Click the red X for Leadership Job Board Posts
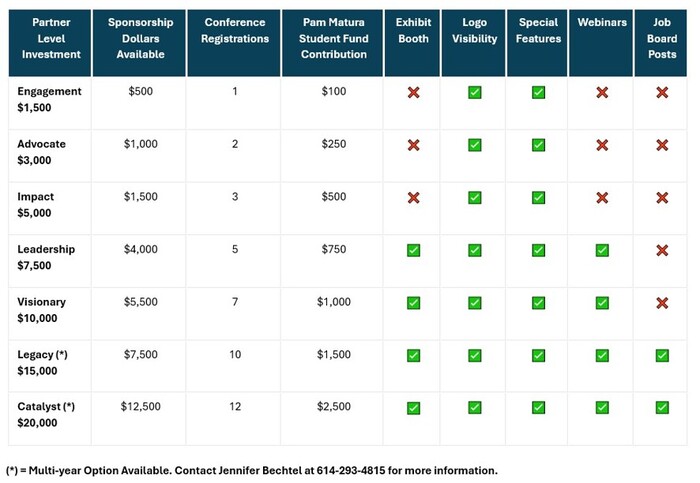This screenshot has height=483, width=700. 662,250
